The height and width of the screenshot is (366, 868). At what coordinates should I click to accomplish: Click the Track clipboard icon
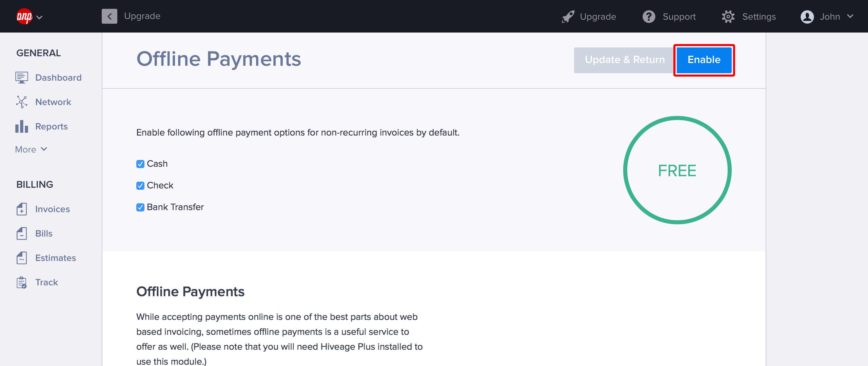tap(21, 282)
